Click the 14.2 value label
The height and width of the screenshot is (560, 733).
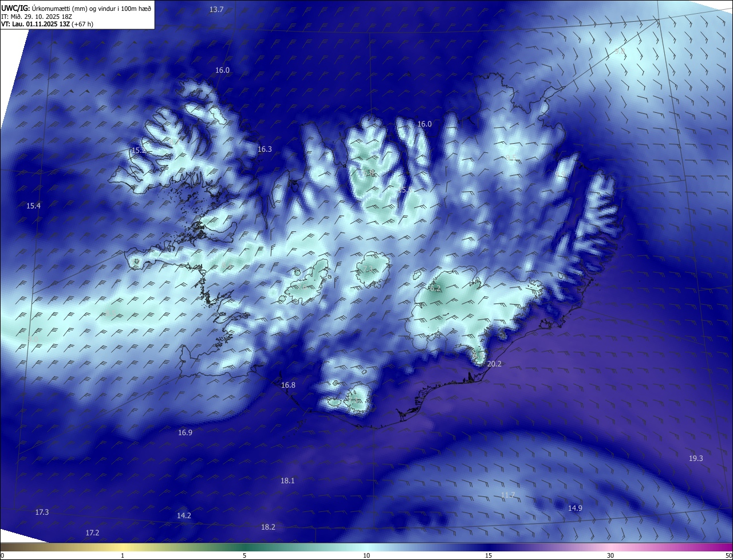(x=184, y=515)
